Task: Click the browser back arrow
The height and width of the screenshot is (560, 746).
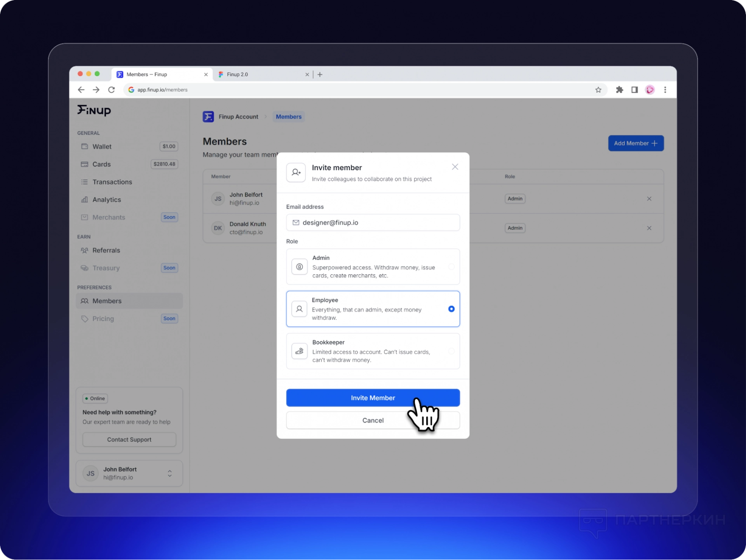Action: click(x=81, y=90)
